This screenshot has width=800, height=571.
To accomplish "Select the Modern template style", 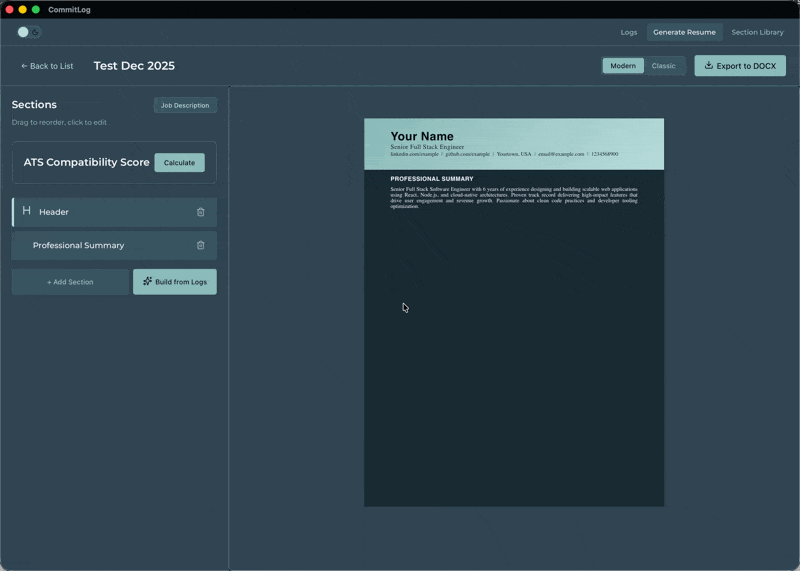I will [623, 66].
